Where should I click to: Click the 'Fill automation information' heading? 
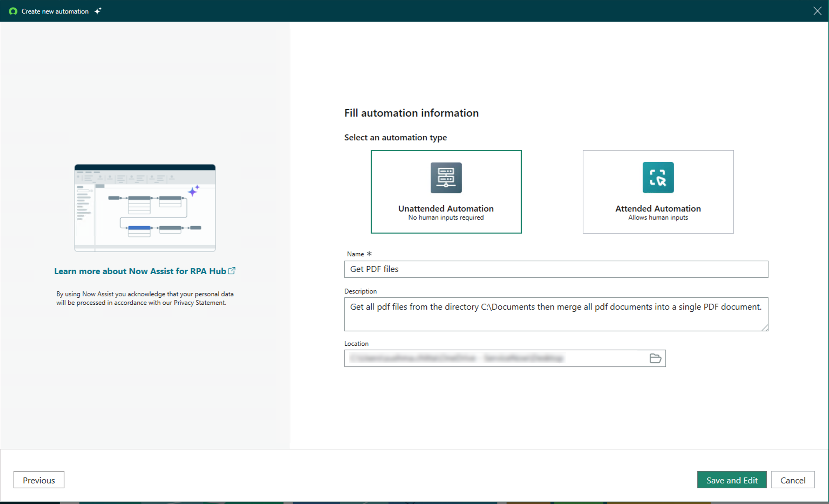(411, 113)
